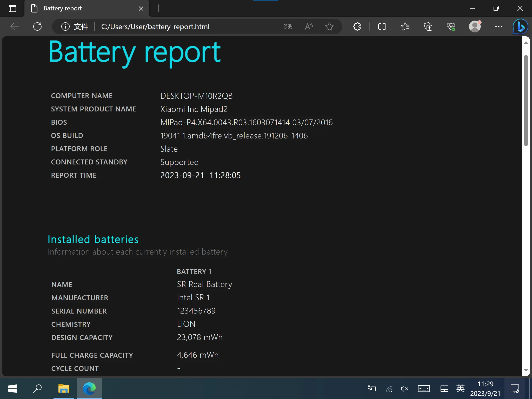Click the 文件 file label in address bar
The image size is (532, 399).
click(x=81, y=26)
